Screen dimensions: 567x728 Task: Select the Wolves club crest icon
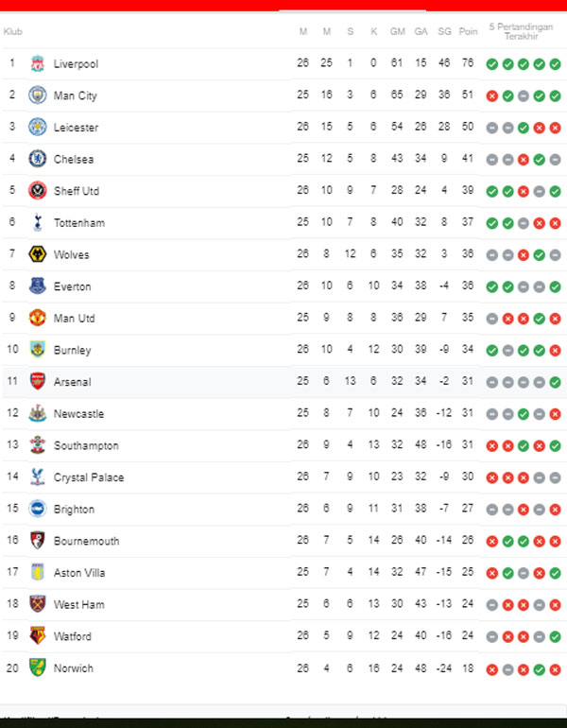pyautogui.click(x=38, y=254)
